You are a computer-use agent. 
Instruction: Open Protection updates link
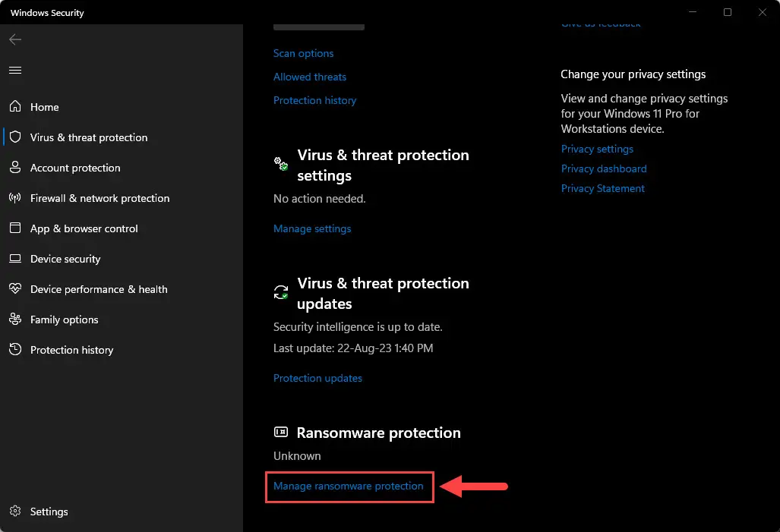(x=317, y=379)
